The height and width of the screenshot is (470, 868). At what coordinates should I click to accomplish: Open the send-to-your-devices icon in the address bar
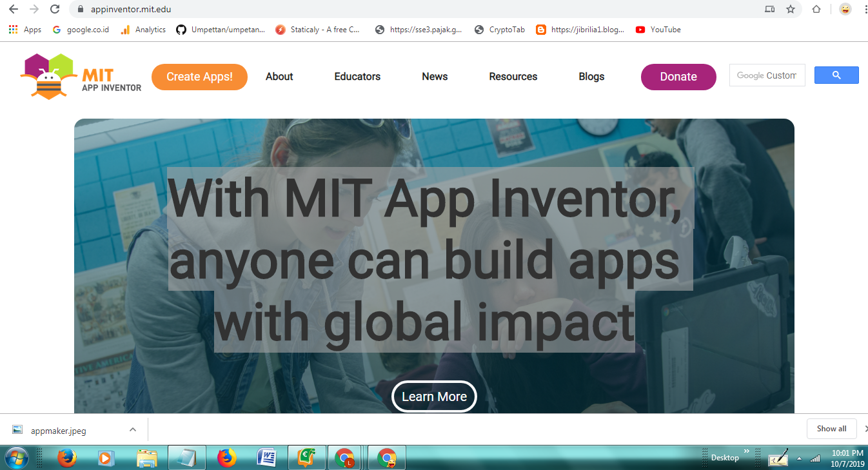click(769, 9)
